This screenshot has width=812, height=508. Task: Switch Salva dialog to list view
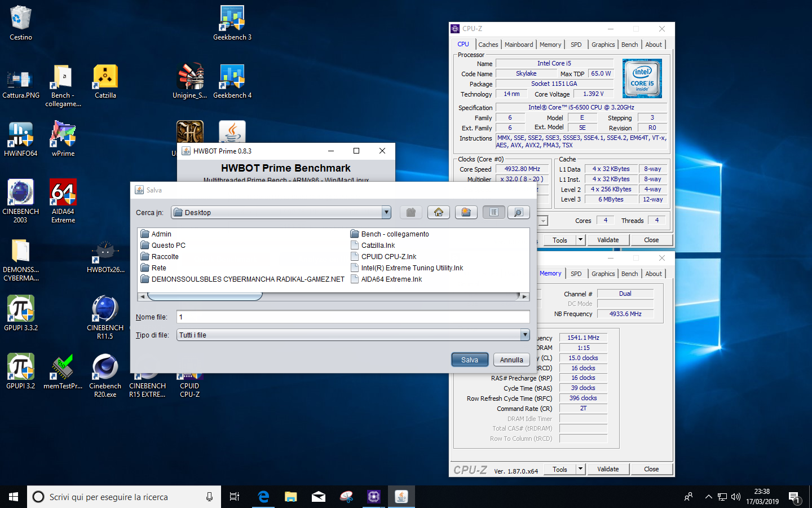point(494,212)
